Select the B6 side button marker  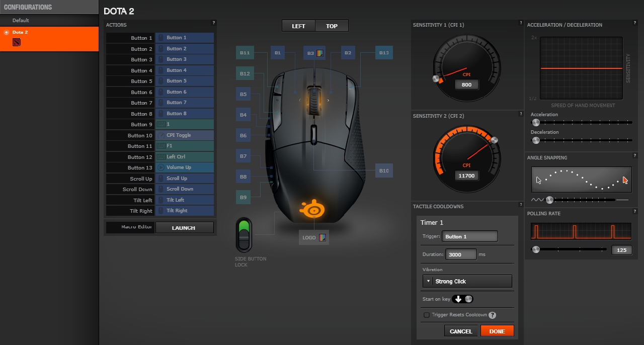tap(244, 136)
